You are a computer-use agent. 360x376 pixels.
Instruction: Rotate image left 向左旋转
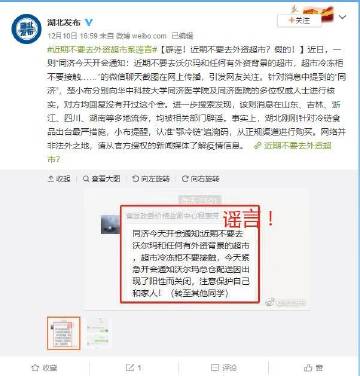151,179
